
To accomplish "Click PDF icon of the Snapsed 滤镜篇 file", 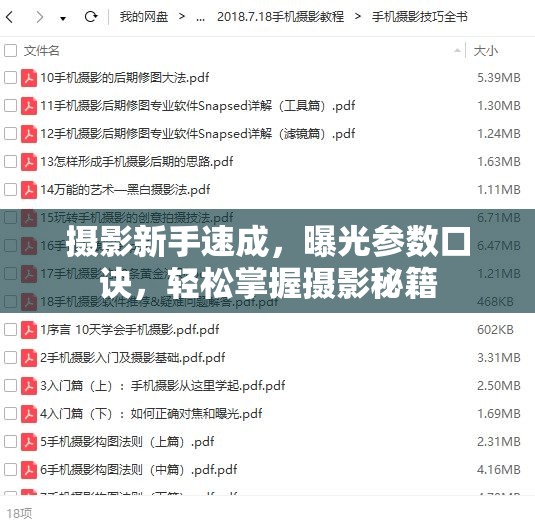I will (x=29, y=134).
